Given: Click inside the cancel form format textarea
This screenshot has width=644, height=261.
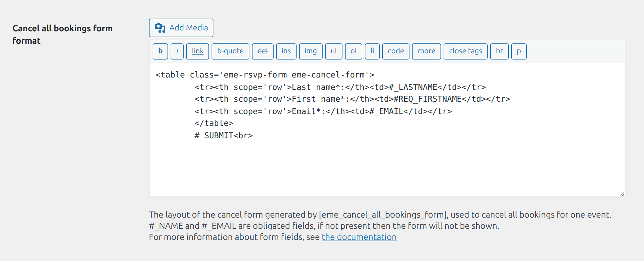Looking at the screenshot, I should pos(387,164).
